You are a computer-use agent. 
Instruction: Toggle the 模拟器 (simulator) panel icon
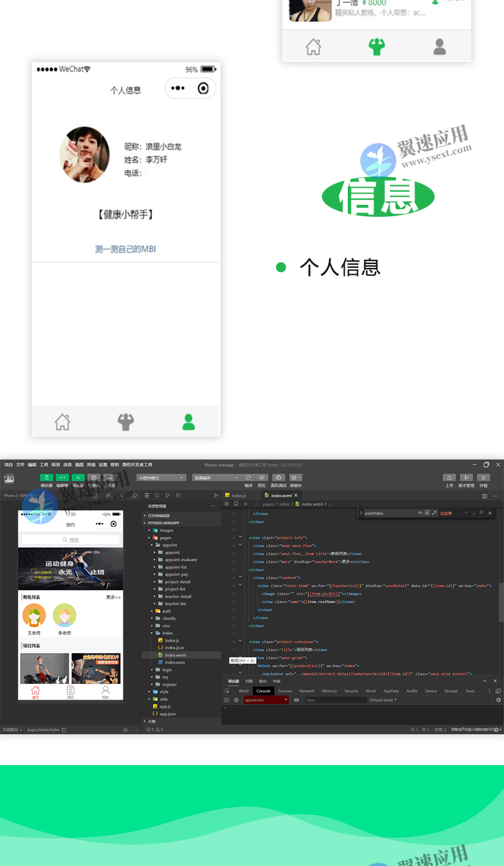(45, 477)
